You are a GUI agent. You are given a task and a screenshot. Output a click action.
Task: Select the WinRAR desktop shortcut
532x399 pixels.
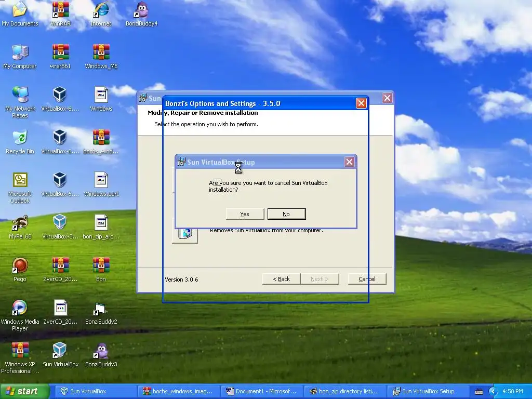point(60,14)
